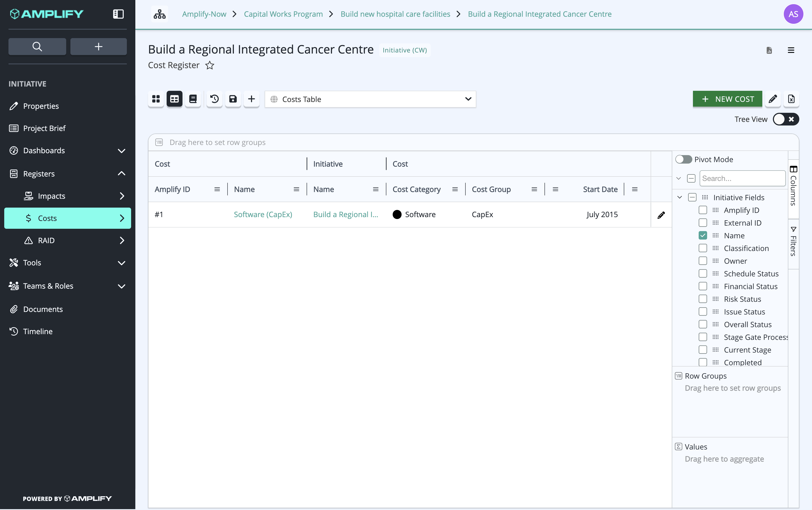Enable Pivot Mode toggle

tap(683, 160)
